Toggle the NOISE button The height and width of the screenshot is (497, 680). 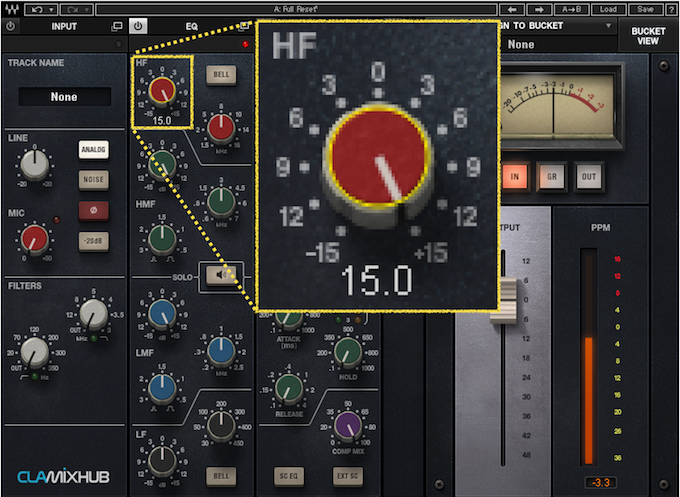[x=93, y=180]
